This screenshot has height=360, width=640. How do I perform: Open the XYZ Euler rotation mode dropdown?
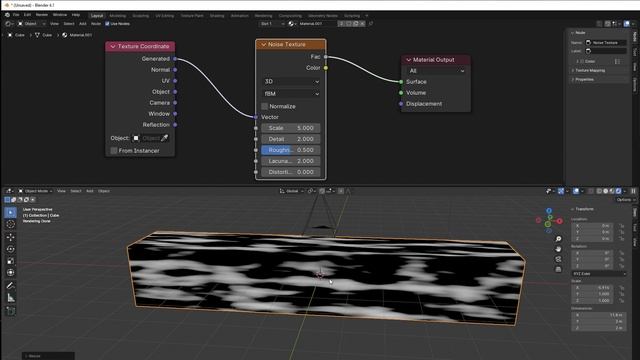click(598, 273)
